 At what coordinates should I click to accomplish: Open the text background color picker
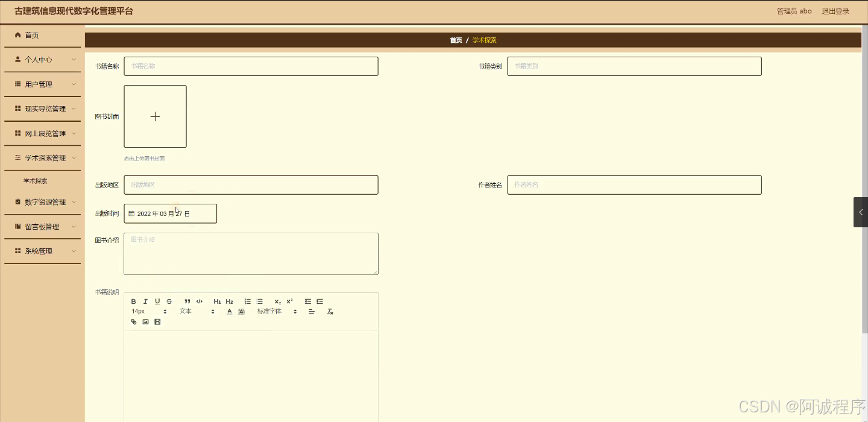242,312
